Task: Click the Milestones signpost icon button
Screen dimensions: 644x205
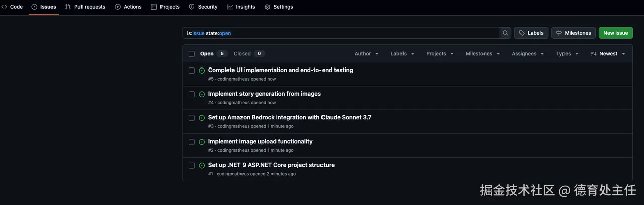Action: (x=573, y=33)
